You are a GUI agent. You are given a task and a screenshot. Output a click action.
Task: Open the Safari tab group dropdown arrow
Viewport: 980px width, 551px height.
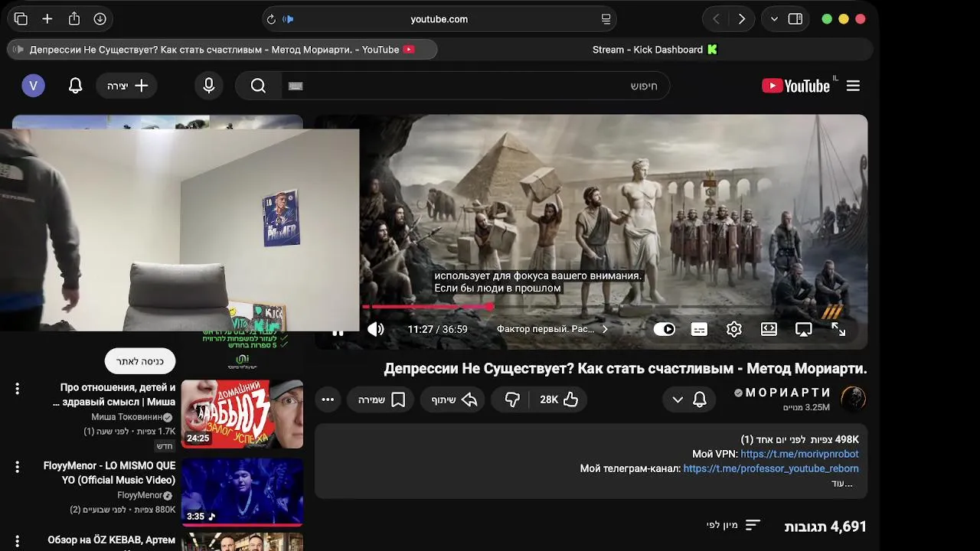[774, 19]
